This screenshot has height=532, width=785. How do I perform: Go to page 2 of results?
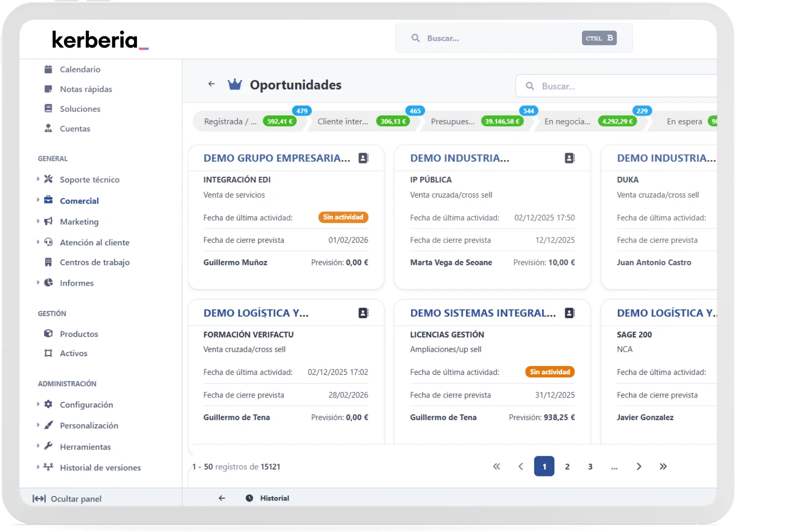pyautogui.click(x=567, y=466)
